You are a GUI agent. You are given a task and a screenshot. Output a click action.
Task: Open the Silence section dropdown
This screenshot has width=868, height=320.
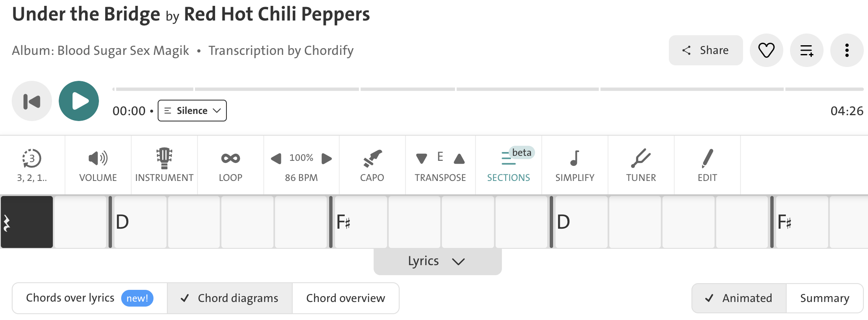[192, 111]
